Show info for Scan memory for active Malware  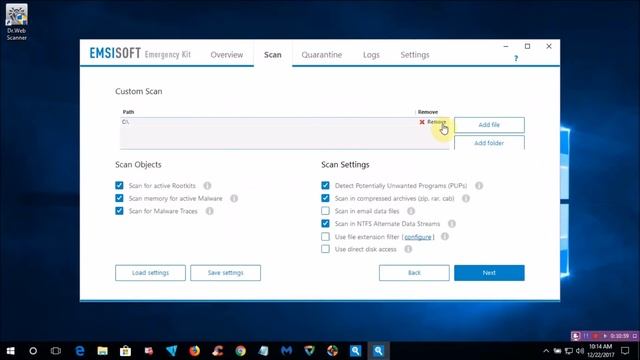234,198
